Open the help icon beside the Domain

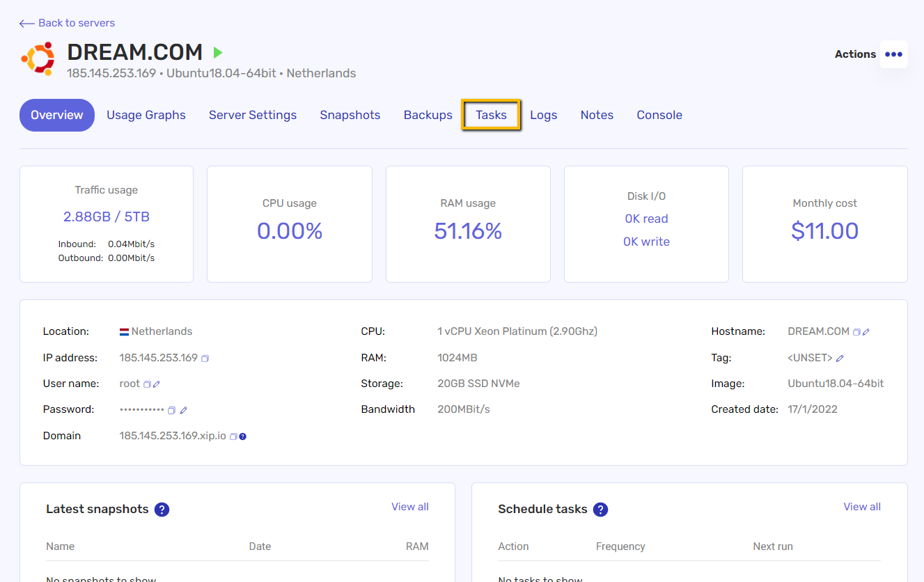tap(243, 436)
